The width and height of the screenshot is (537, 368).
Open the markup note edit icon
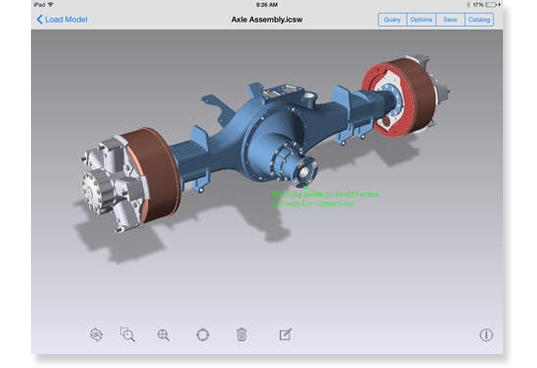(x=285, y=334)
